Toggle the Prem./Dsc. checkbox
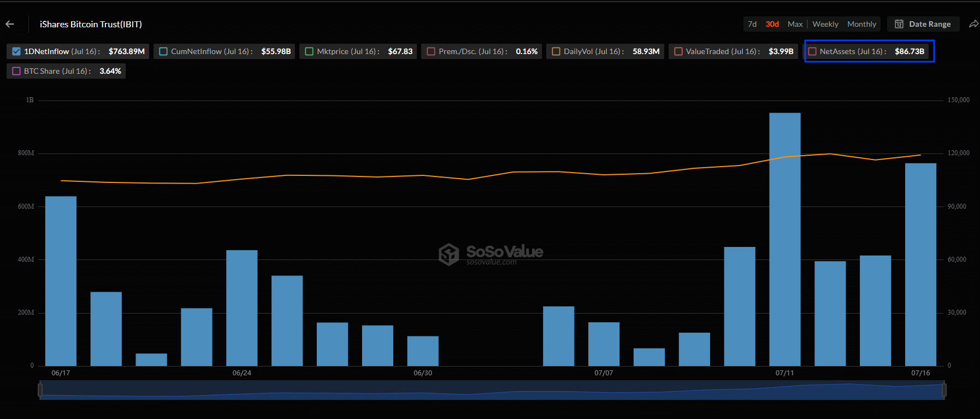This screenshot has width=980, height=419. [431, 51]
